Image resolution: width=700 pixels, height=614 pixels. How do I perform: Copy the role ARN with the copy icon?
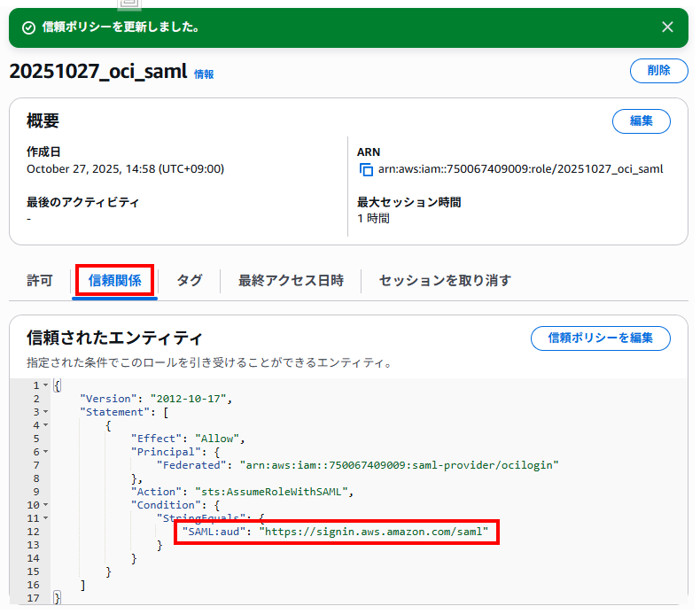pos(366,169)
